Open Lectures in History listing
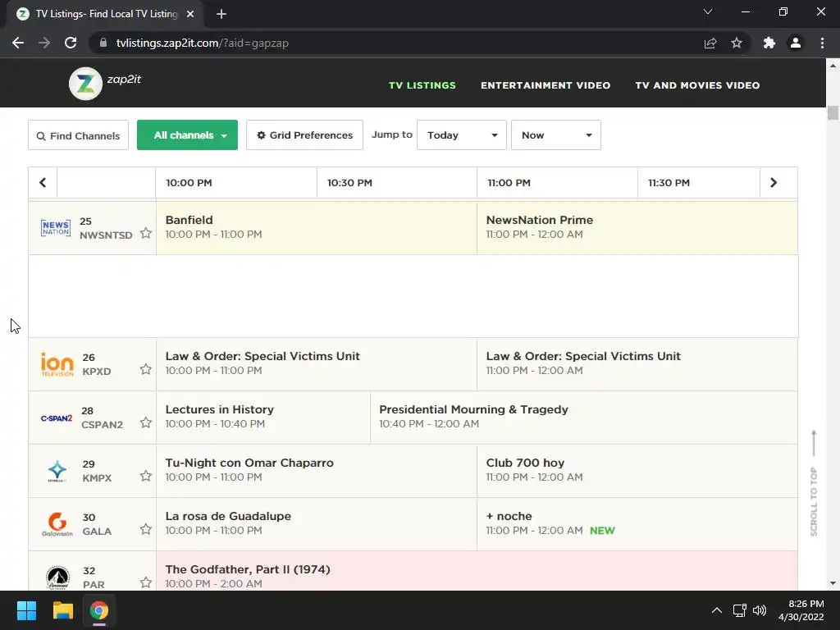 (263, 418)
